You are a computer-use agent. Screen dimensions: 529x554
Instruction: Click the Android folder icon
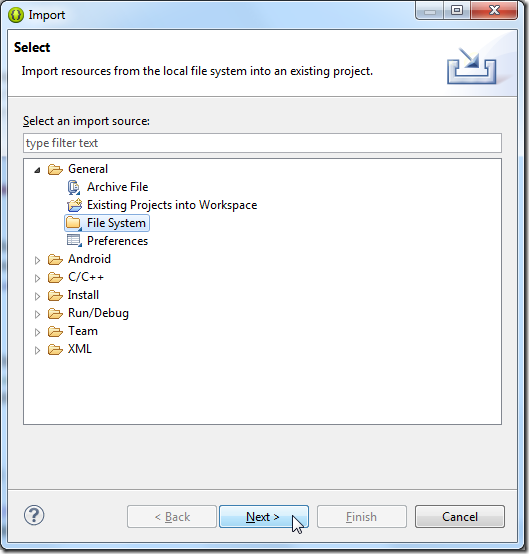(55, 260)
